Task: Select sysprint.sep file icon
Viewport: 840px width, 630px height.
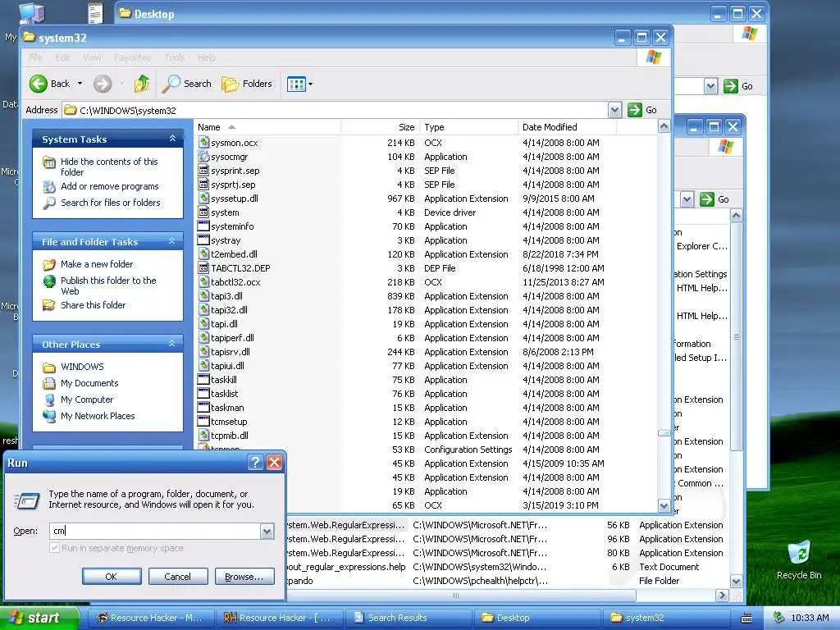Action: click(x=203, y=171)
